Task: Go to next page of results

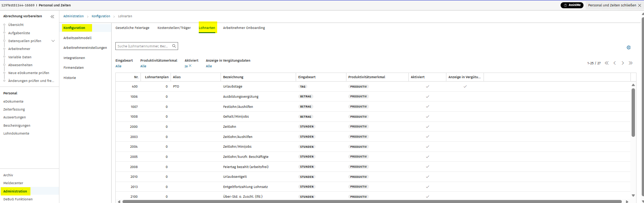Action: click(x=623, y=63)
